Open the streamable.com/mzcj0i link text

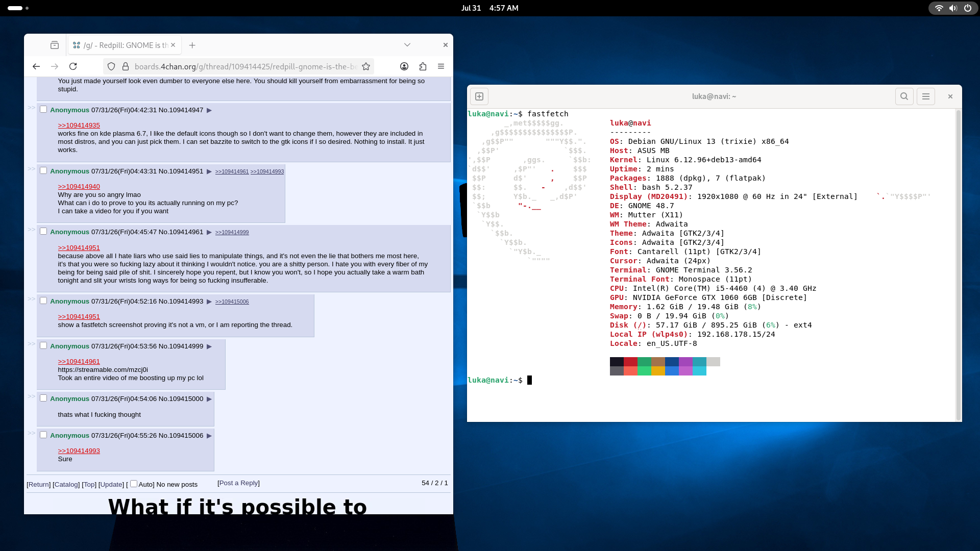(x=103, y=370)
